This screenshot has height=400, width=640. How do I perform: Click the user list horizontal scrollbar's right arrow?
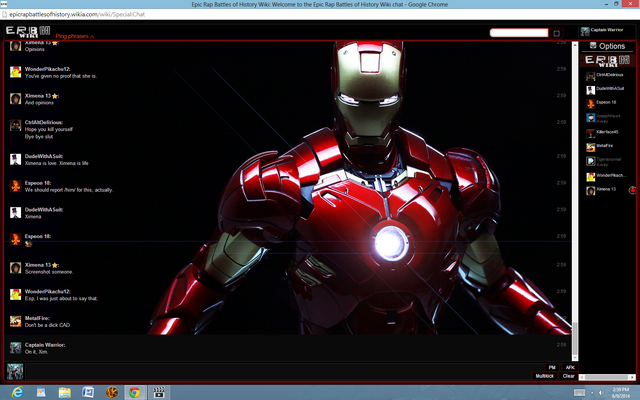tap(632, 378)
